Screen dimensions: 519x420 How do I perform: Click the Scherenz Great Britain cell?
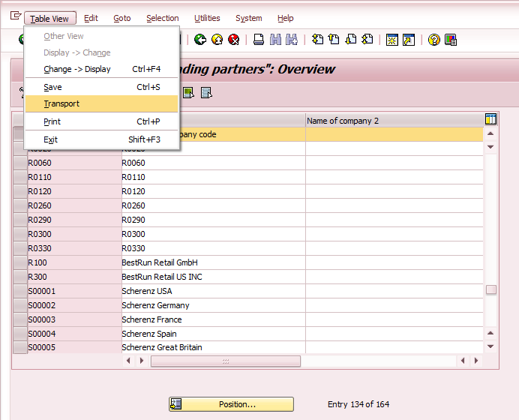point(214,347)
